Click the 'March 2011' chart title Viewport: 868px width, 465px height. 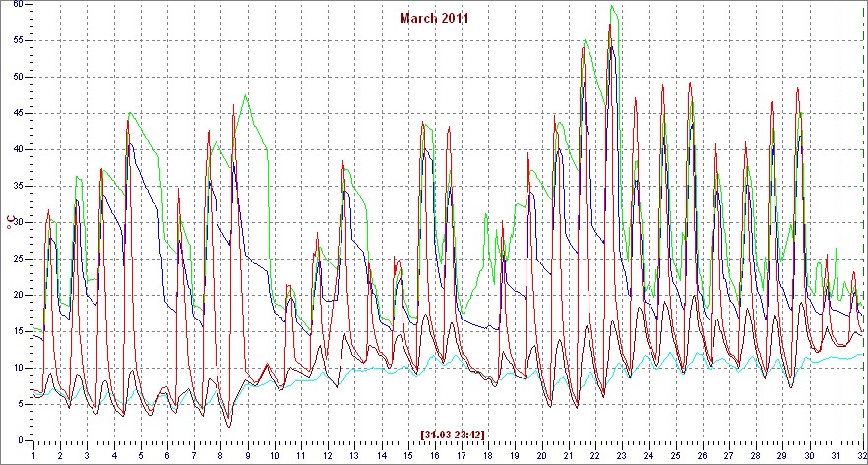click(x=434, y=18)
